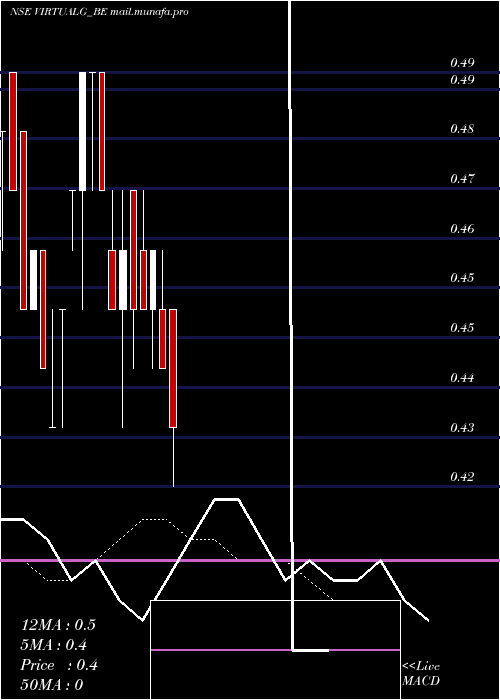
Task: Click the lowest red candlestick near 0.43
Action: coord(173,368)
